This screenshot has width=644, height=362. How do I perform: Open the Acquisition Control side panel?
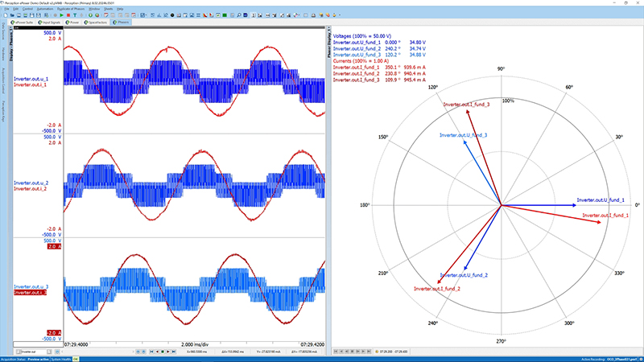pyautogui.click(x=3, y=80)
